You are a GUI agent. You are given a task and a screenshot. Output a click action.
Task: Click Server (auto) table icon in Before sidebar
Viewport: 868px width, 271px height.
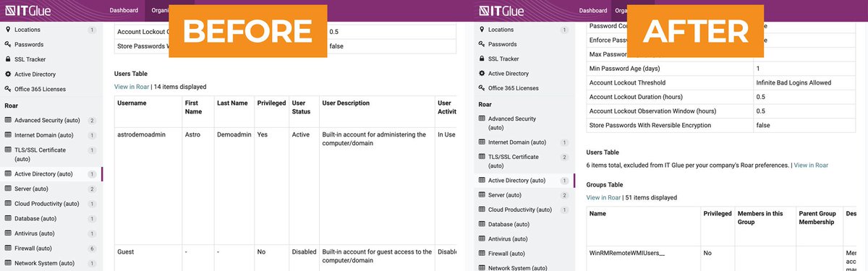[8, 189]
